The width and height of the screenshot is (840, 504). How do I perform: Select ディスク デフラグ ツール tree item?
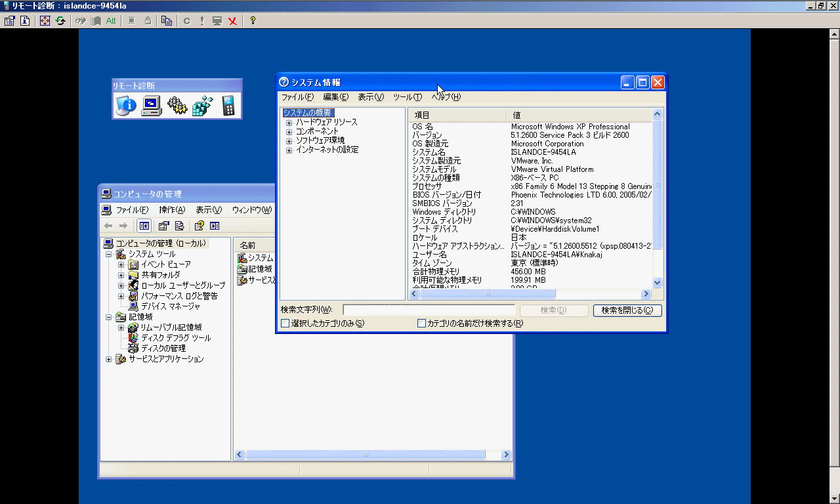coord(176,338)
